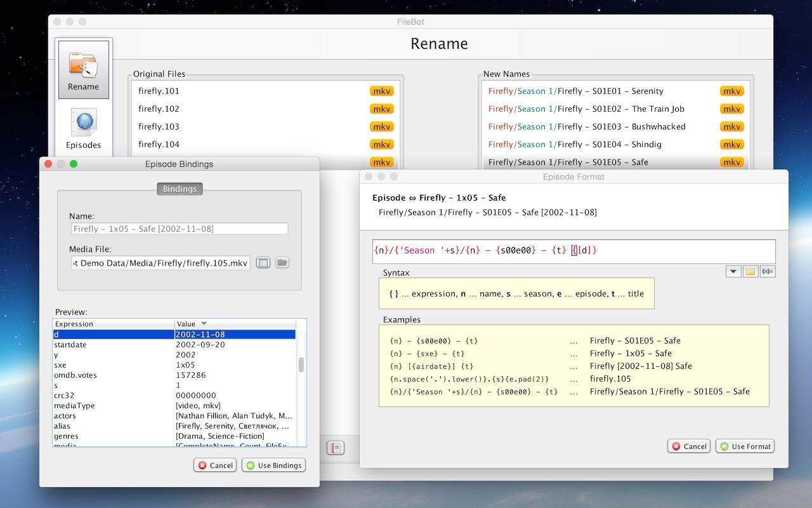Open the Rename panel in the sidebar
Image resolution: width=812 pixels, height=508 pixels.
pos(84,69)
